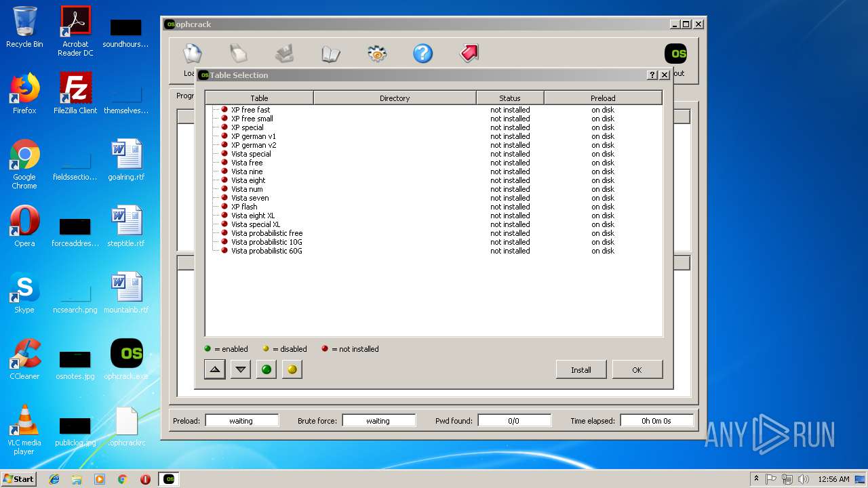Viewport: 868px width, 488px height.
Task: Select the steptitle.rtf desktop file
Action: [126, 226]
